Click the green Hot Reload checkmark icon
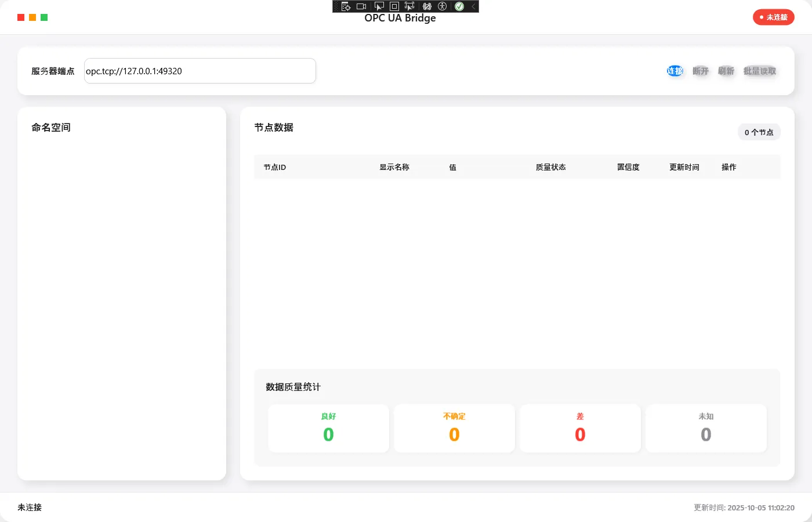Viewport: 812px width, 522px height. (459, 6)
